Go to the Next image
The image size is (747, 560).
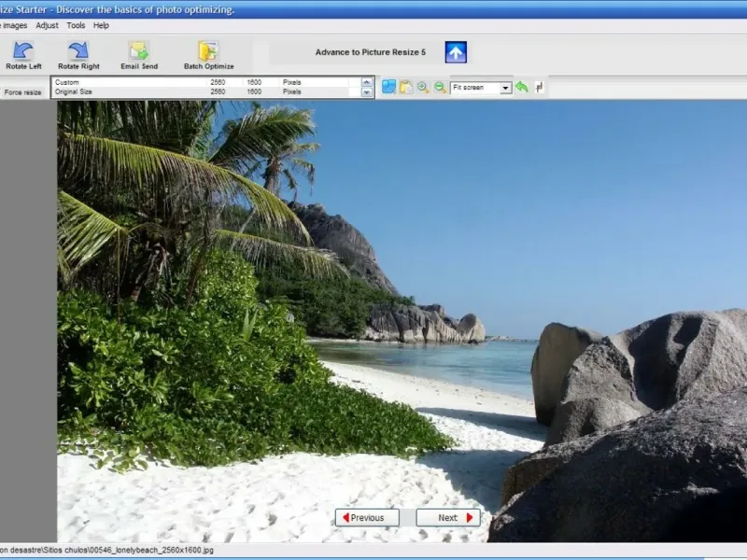[x=448, y=518]
